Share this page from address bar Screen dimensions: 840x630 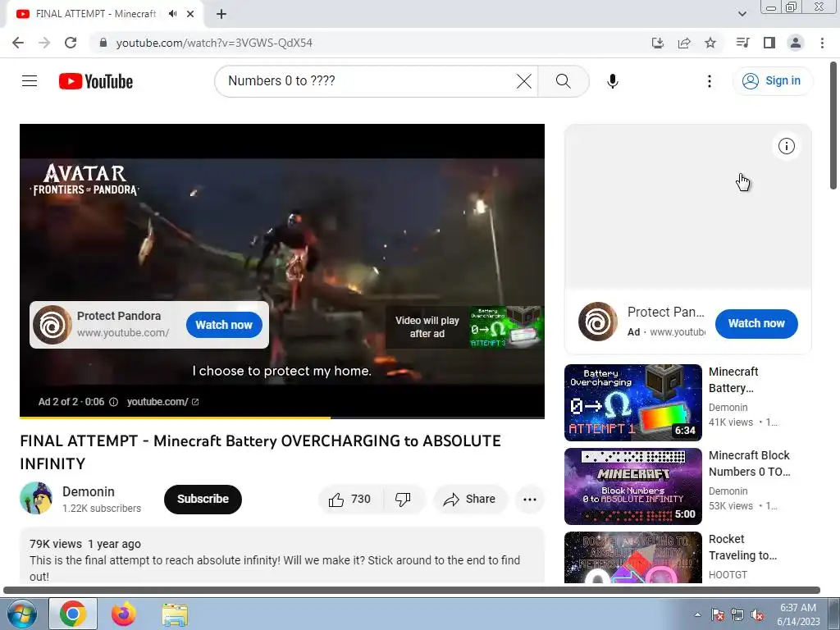(684, 43)
